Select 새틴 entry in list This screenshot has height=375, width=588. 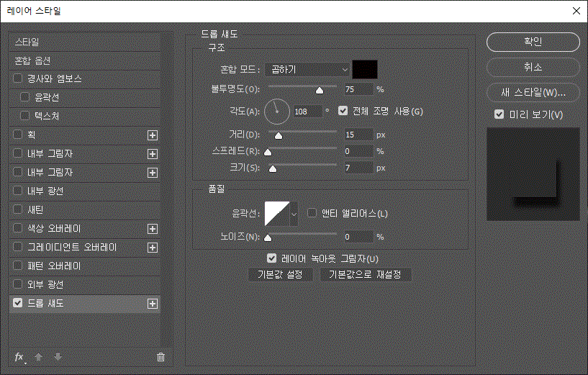click(85, 210)
